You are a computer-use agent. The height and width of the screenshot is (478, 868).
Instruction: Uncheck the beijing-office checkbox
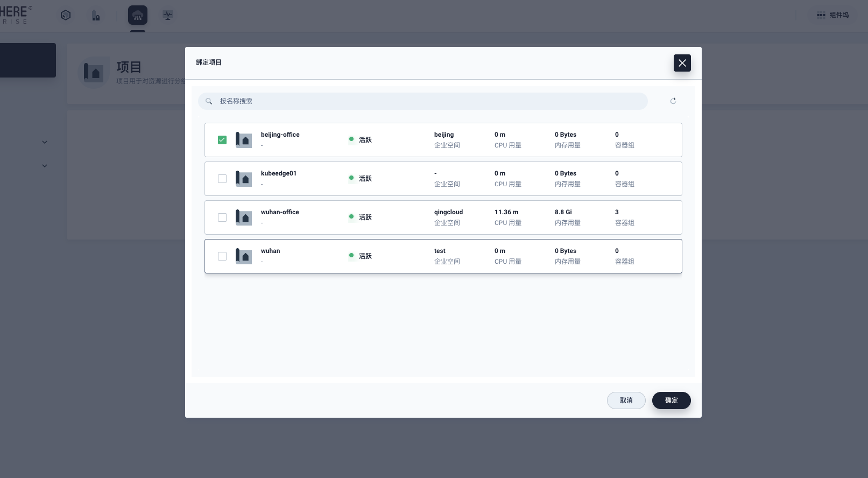tap(222, 140)
